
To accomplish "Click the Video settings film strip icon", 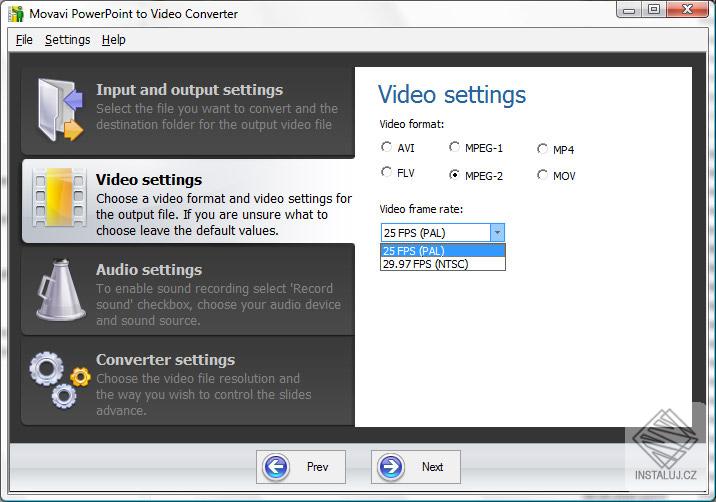I will coord(60,198).
